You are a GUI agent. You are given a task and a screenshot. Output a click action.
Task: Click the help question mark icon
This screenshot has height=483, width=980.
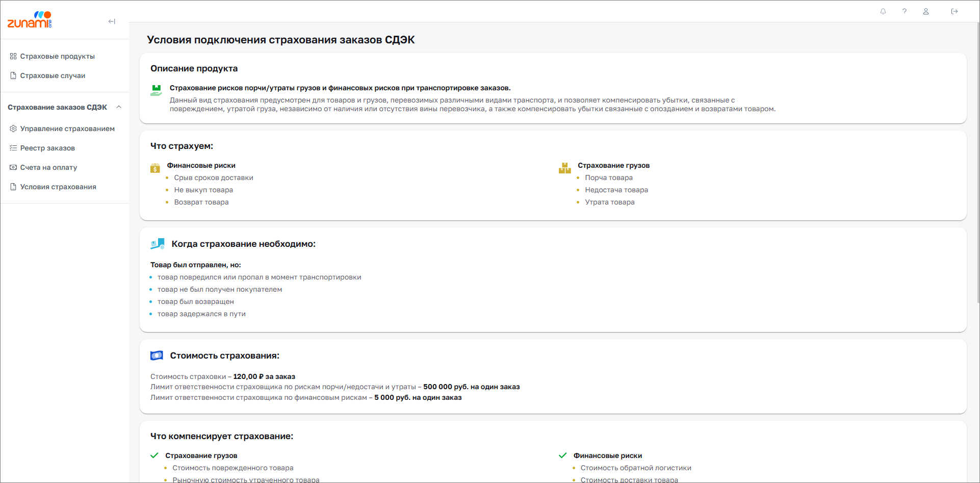(x=905, y=11)
